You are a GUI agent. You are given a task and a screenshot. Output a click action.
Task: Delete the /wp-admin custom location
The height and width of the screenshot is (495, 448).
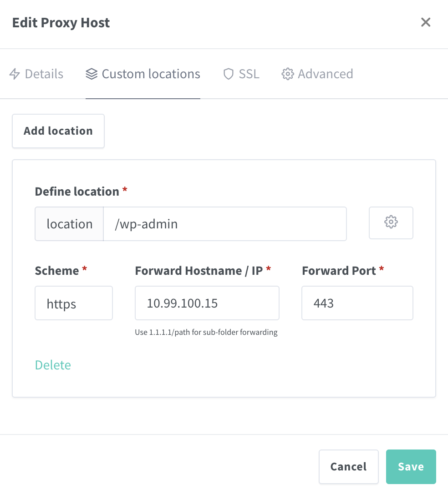[x=53, y=365]
